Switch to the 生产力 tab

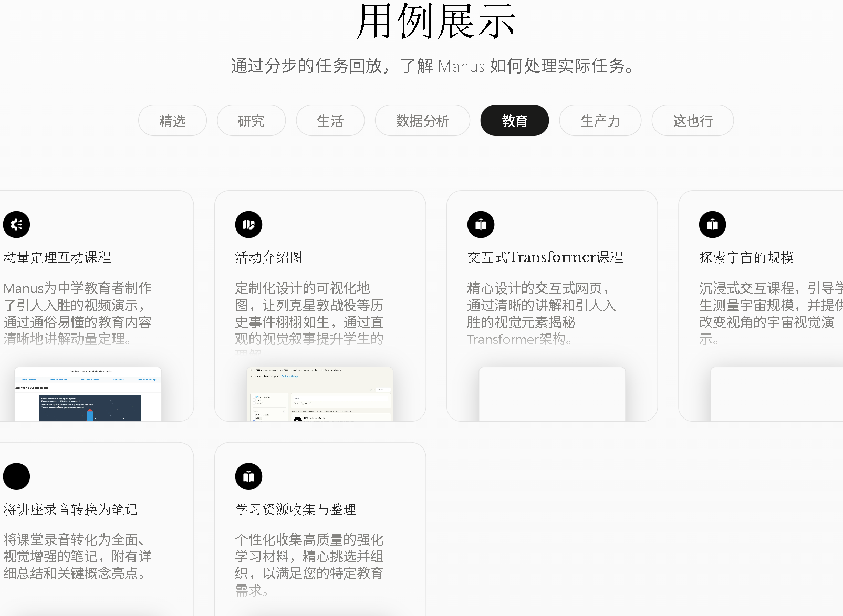point(600,120)
